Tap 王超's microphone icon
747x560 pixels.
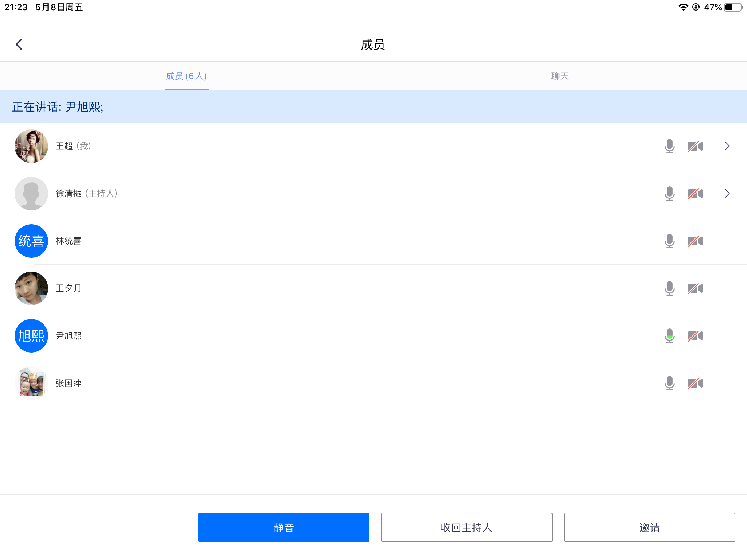(669, 146)
